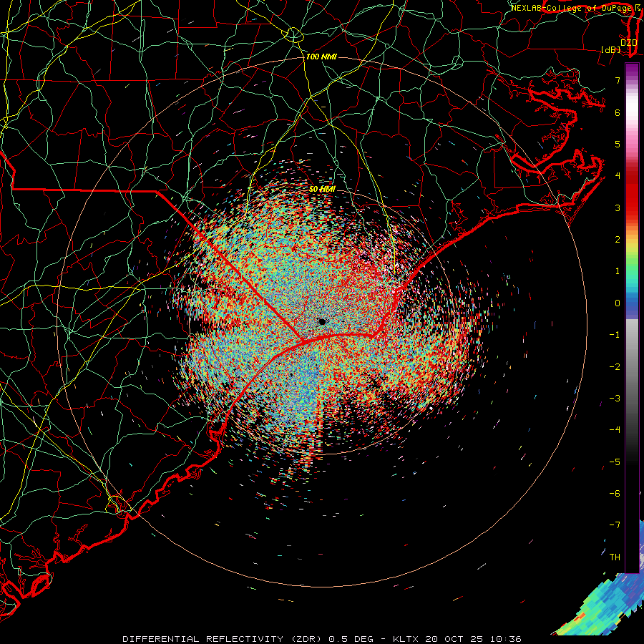Click the "3" label on the color scale
Screen dimensions: 644x644
(x=618, y=208)
